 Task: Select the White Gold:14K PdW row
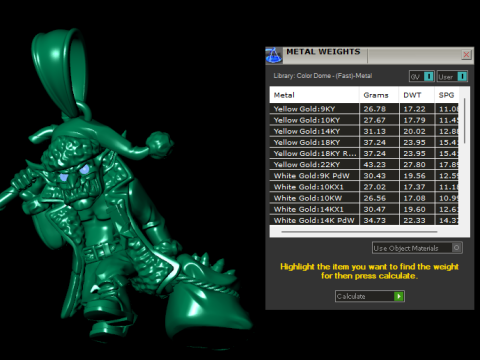pyautogui.click(x=364, y=220)
